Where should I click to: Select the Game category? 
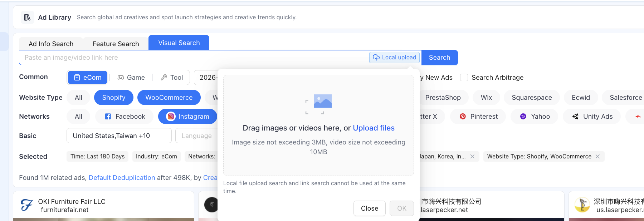point(131,78)
